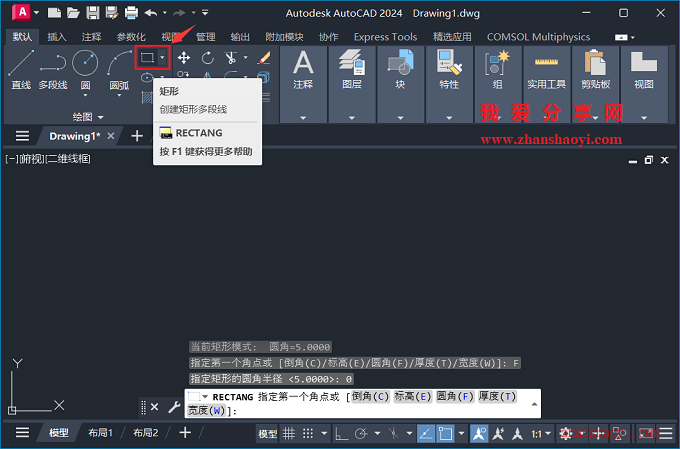Open the Utilities (实用工具) panel
This screenshot has height=449, width=680.
546,85
